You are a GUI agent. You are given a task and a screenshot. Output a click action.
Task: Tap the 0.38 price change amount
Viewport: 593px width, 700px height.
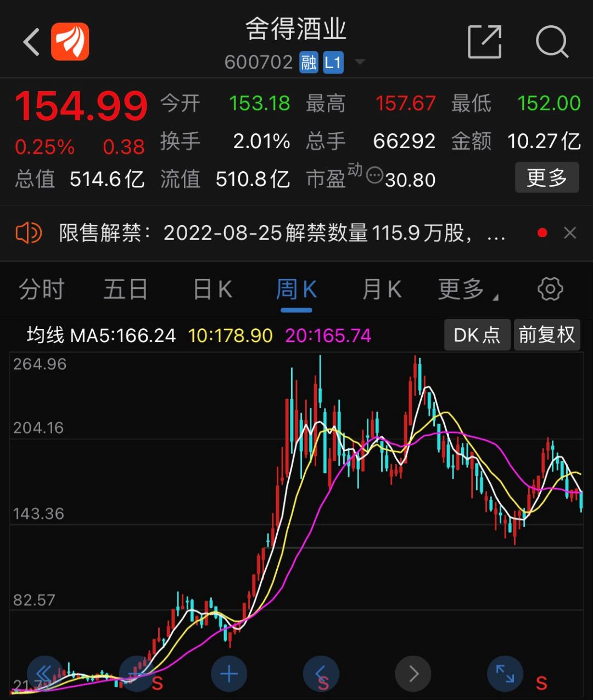[124, 147]
